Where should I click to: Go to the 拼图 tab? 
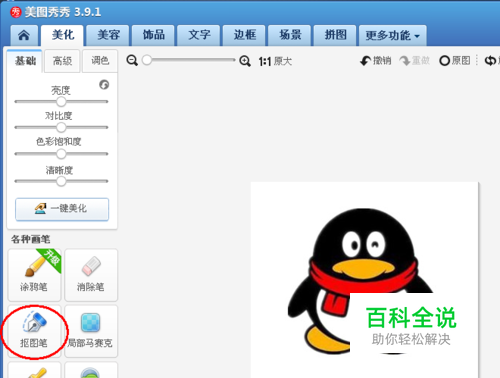click(x=335, y=35)
